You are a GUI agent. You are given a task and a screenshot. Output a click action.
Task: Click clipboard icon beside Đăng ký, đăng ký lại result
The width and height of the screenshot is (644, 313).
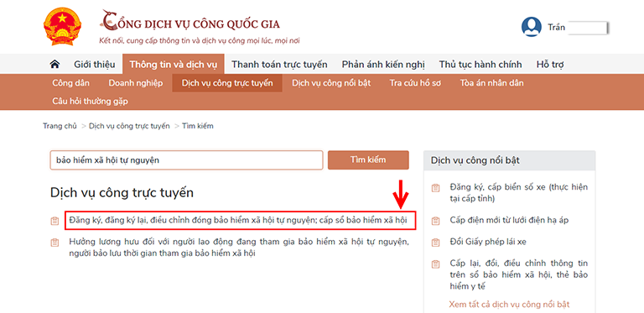click(55, 221)
